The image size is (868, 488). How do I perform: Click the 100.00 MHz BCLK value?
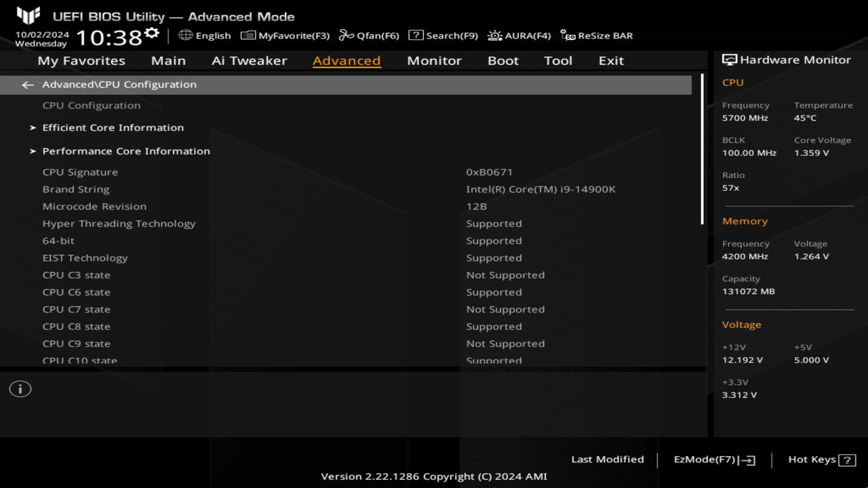749,153
